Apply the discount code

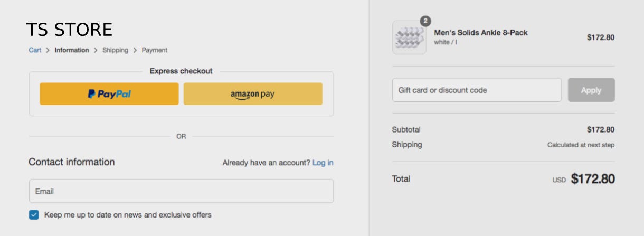(x=591, y=90)
